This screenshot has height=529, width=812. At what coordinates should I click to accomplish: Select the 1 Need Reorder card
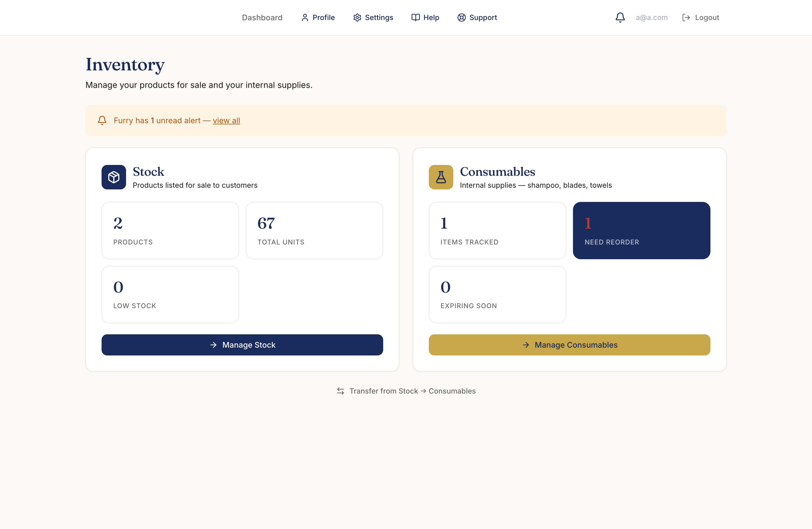coord(641,231)
